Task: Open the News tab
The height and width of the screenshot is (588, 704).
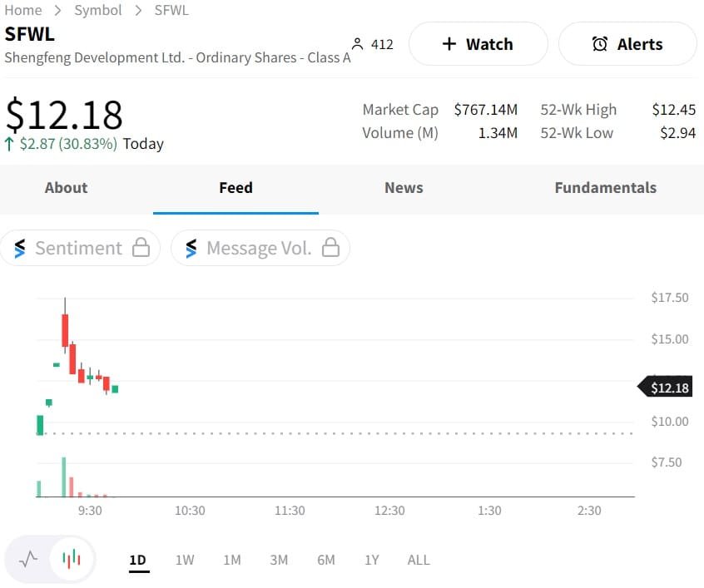Action: [x=404, y=188]
